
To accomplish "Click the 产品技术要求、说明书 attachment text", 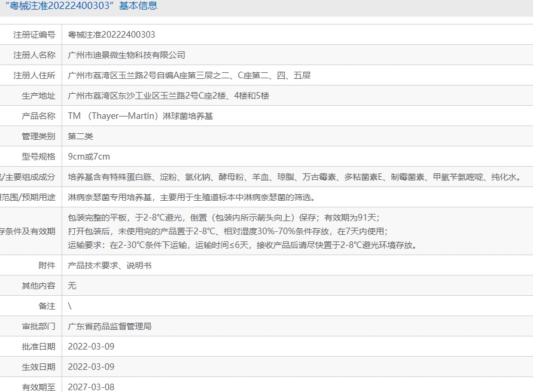I will (x=109, y=265).
